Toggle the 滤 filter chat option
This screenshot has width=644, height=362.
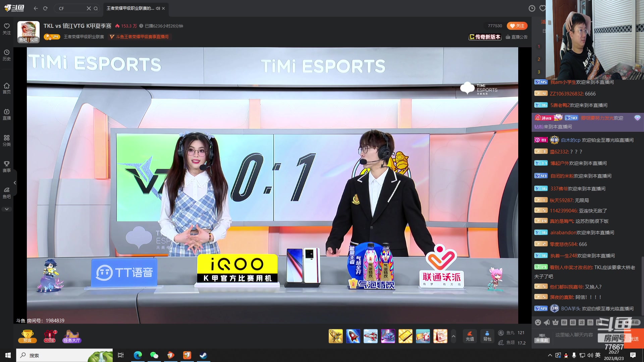582,322
